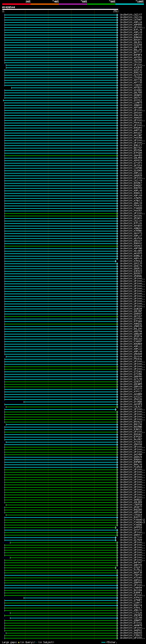Click the purple ~60% legend segment

point(73,4)
